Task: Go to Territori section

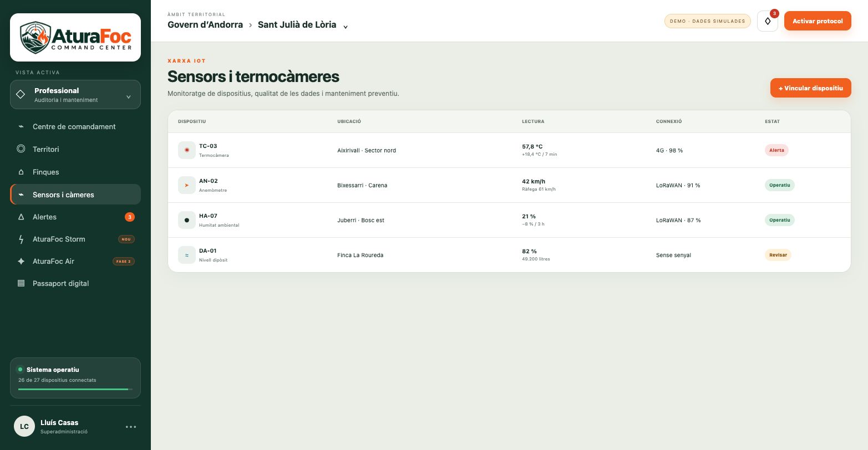Action: [x=75, y=149]
